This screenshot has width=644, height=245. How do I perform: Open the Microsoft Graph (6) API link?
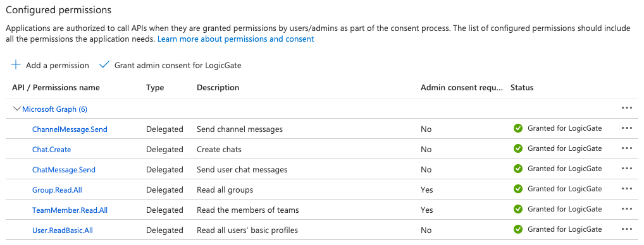54,109
